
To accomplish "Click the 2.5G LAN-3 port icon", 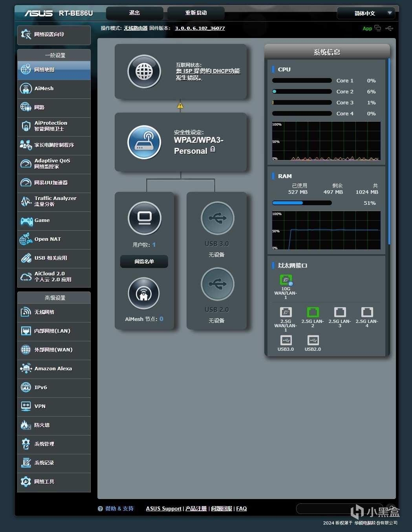I will 340,312.
